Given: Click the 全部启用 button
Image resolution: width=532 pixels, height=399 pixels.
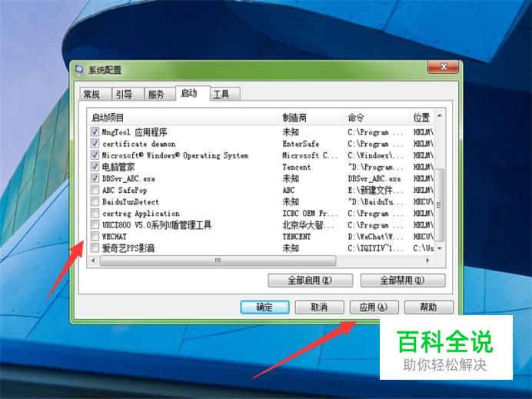Looking at the screenshot, I should [310, 281].
